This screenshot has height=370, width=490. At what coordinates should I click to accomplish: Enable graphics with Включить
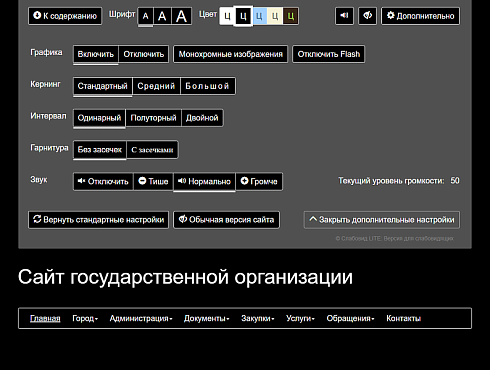pos(96,54)
